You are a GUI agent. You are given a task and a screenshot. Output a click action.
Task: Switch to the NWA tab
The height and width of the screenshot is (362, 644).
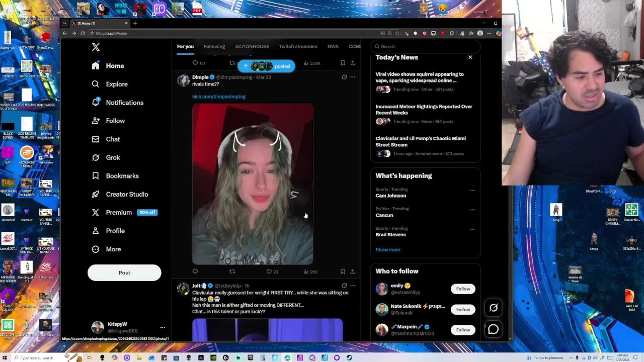[x=333, y=46]
